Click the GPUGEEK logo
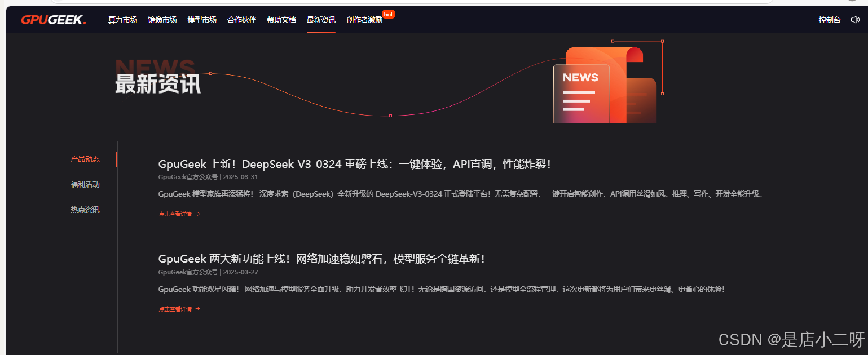The height and width of the screenshot is (355, 868). coord(54,20)
